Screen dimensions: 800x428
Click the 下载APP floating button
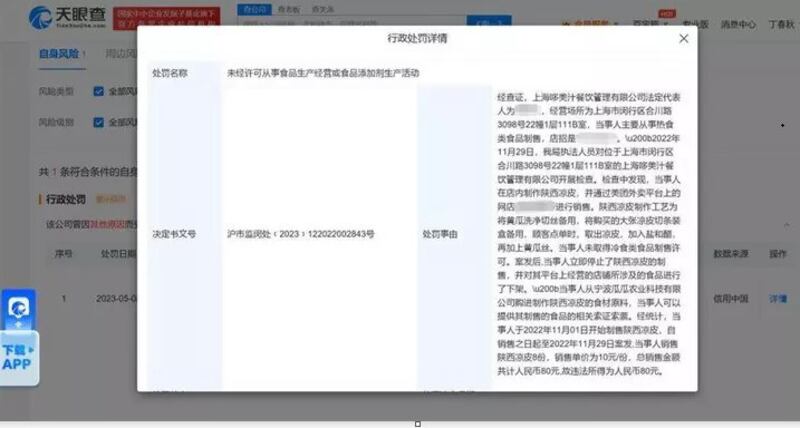click(x=19, y=358)
